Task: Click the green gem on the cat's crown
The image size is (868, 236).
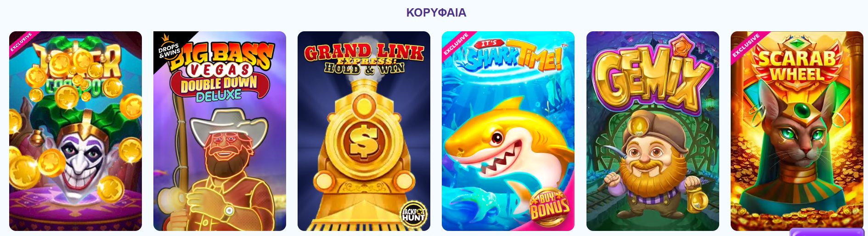Action: click(x=803, y=110)
